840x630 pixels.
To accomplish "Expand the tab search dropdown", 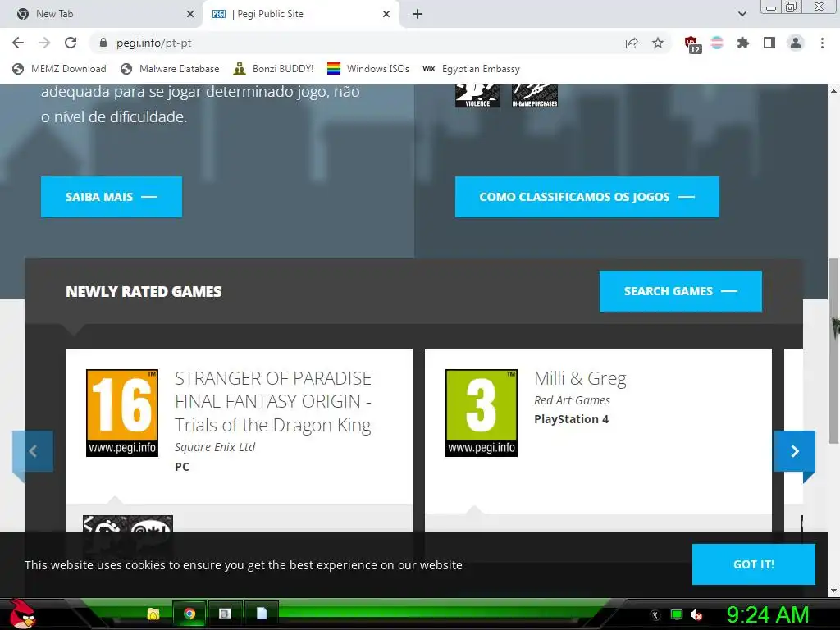I will pos(742,15).
